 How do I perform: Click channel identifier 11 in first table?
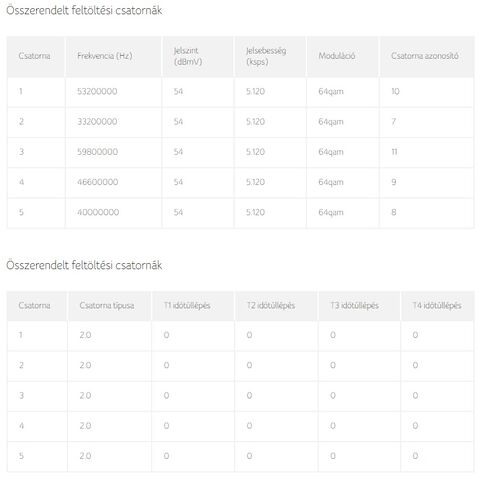(x=394, y=152)
